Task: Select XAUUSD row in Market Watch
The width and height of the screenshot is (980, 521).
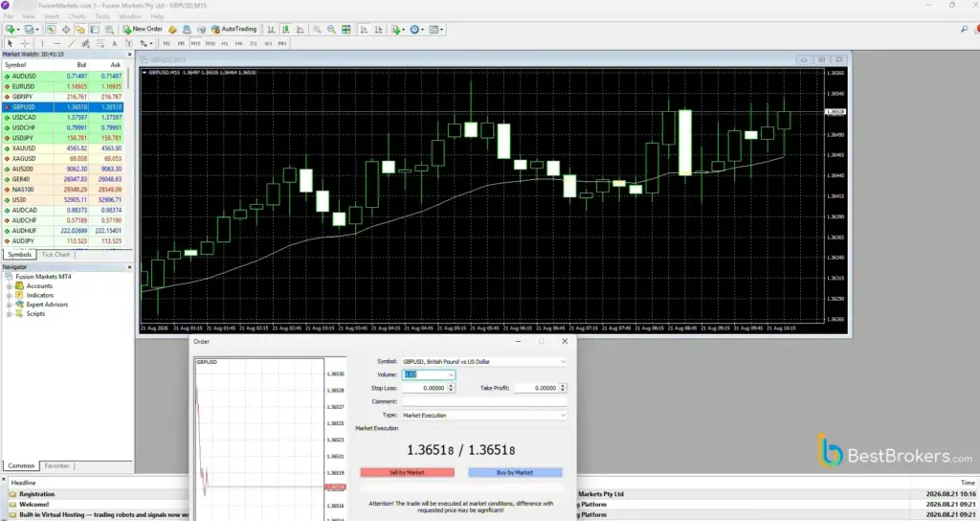Action: coord(62,148)
